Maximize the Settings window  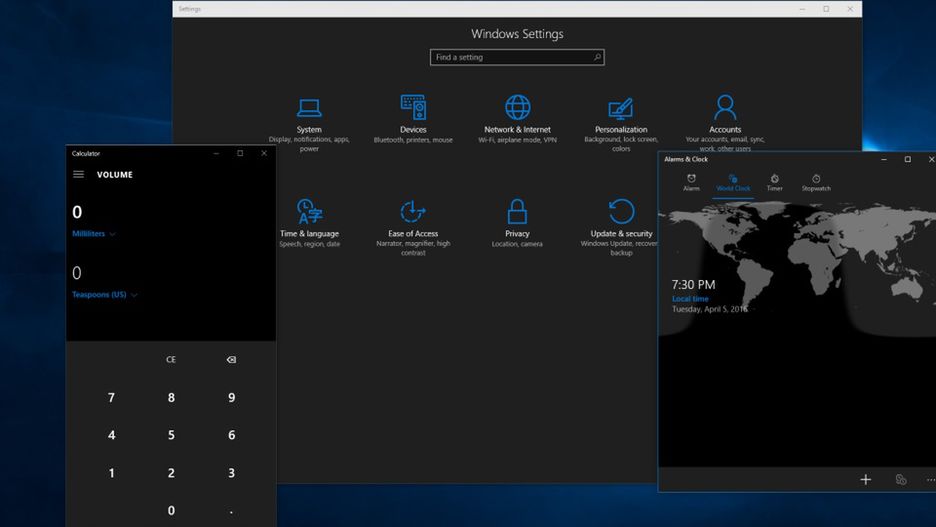tap(826, 9)
